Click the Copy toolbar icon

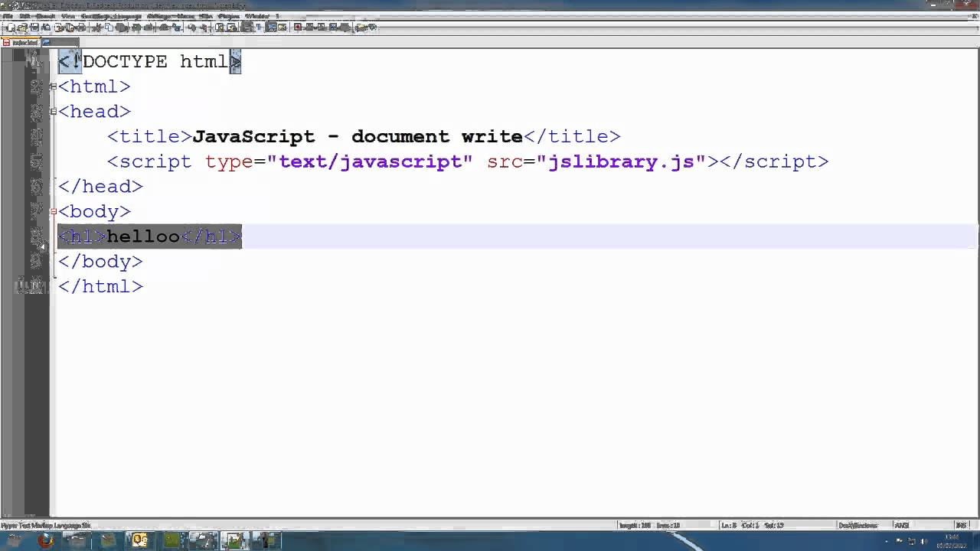click(109, 28)
